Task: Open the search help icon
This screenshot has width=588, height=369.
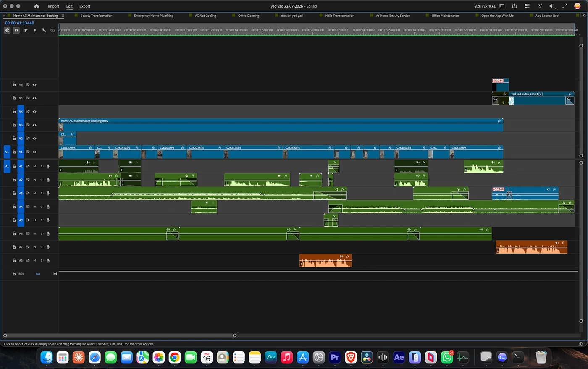Action: tap(540, 6)
